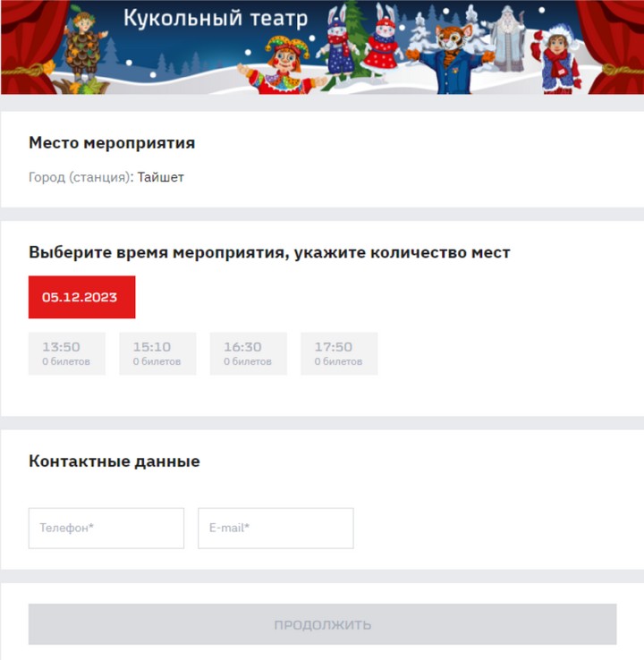
Task: Click the pinecone-costume character on banner
Action: 84,47
